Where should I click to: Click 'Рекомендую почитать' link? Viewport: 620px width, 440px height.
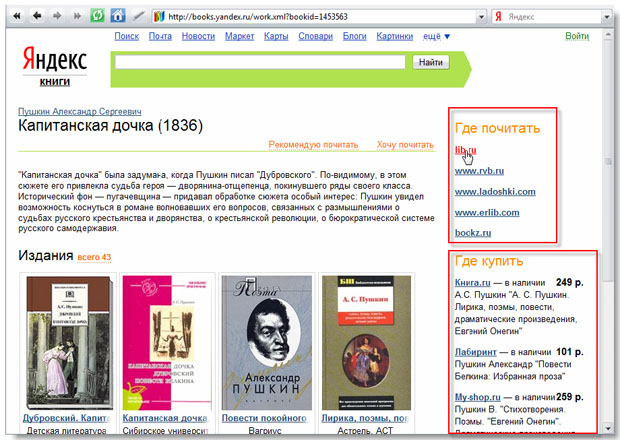coord(313,145)
